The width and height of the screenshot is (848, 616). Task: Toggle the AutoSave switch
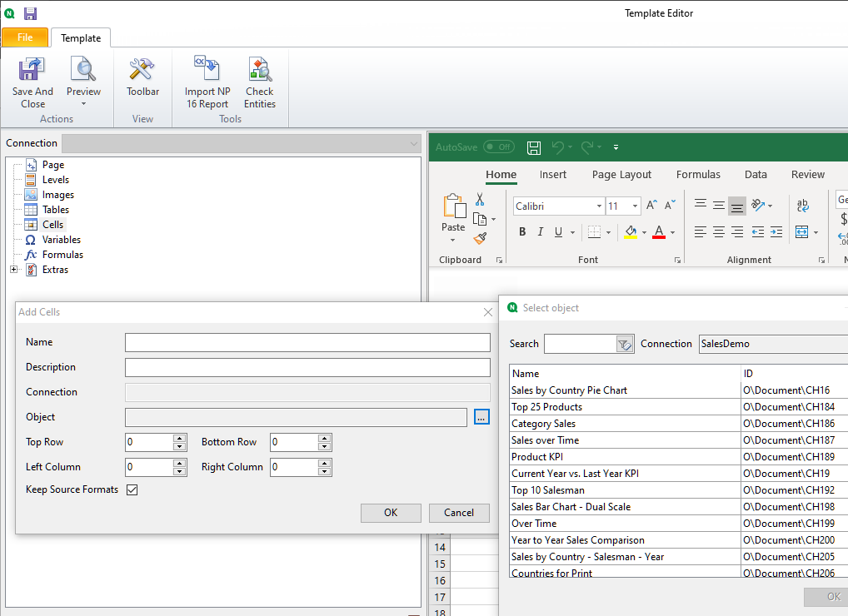coord(499,147)
